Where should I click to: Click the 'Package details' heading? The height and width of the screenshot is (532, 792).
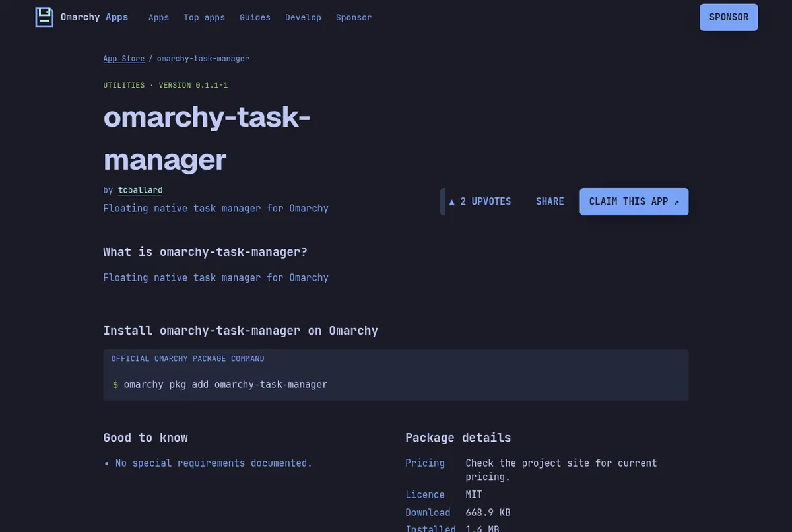coord(458,438)
